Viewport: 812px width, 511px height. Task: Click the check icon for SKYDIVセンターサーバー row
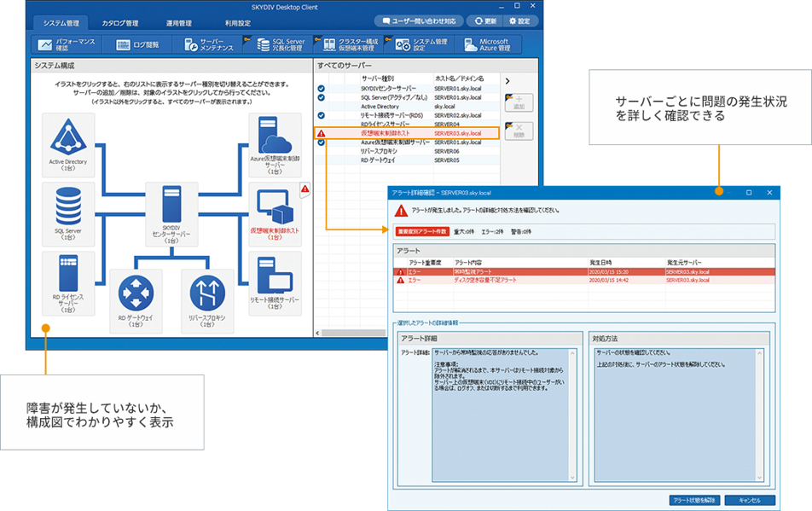coord(321,89)
